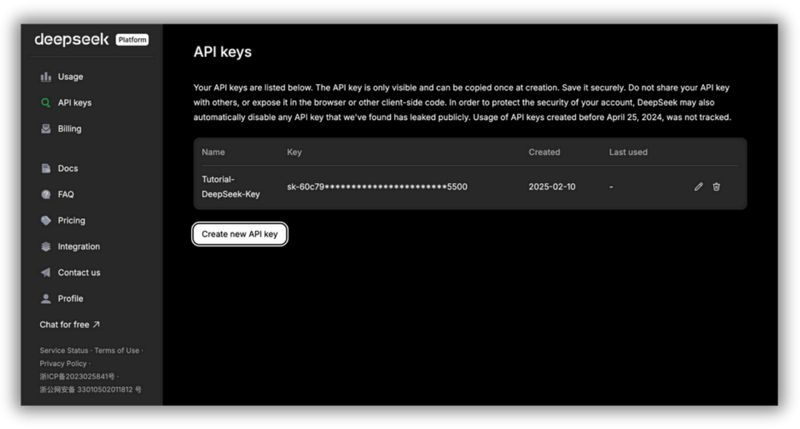
Task: Open Docs from the sidebar
Action: pos(68,168)
